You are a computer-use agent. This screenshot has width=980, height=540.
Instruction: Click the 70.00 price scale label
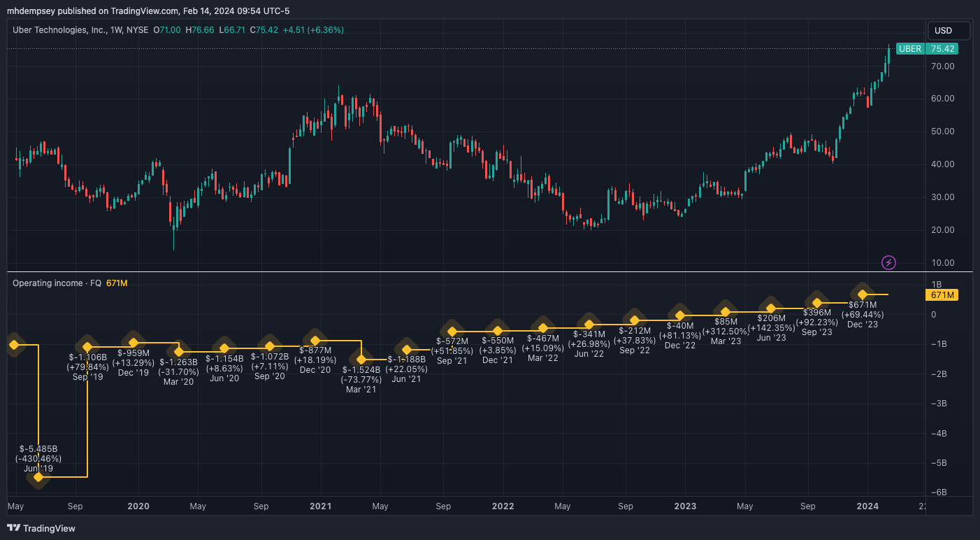943,66
